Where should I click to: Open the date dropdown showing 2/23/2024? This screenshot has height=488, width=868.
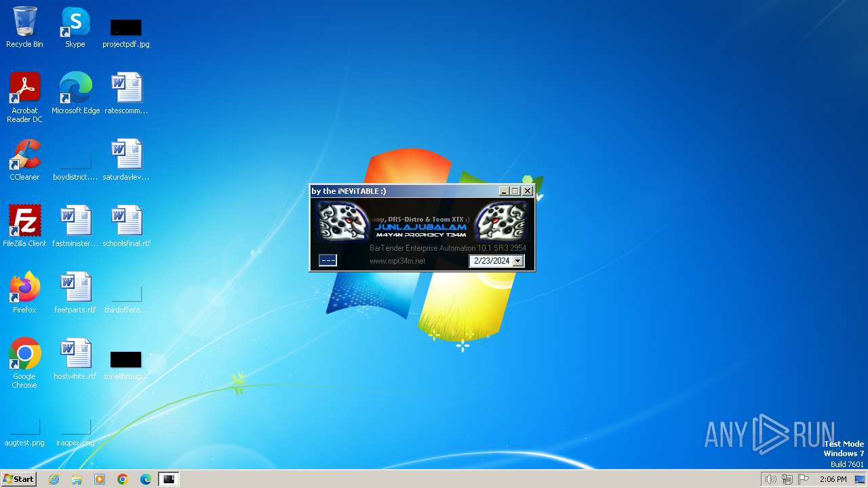(518, 261)
